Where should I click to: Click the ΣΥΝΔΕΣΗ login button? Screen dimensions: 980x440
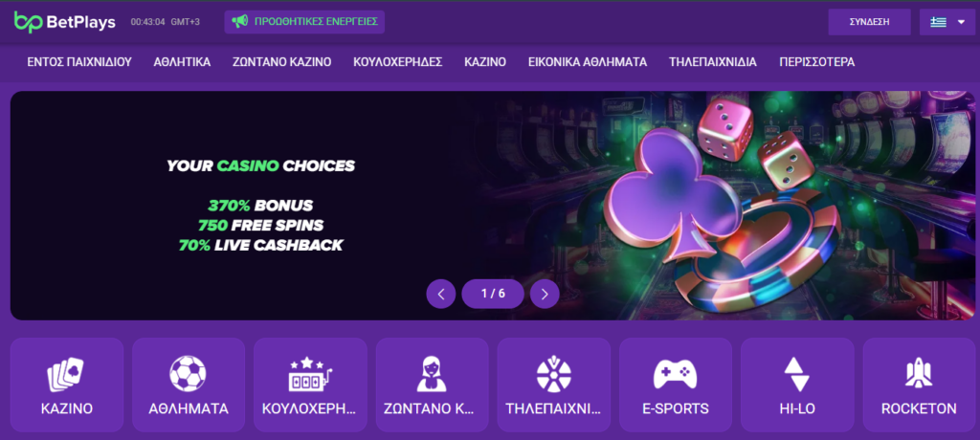pyautogui.click(x=869, y=22)
